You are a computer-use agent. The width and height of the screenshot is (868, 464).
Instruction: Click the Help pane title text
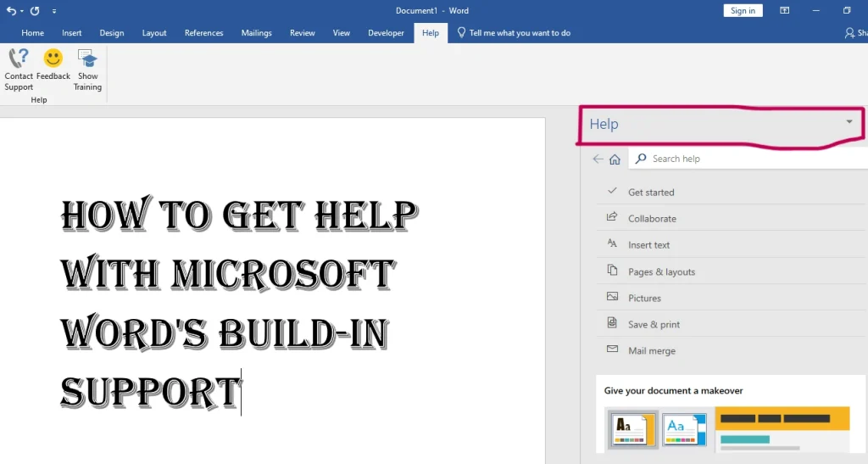[604, 124]
